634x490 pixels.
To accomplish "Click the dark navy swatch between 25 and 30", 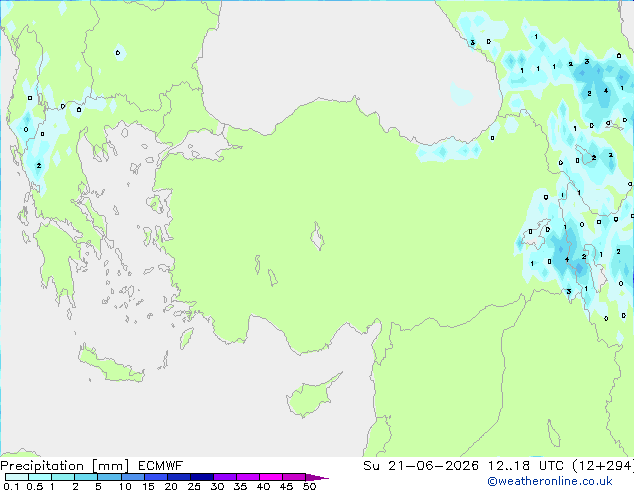I will click(x=202, y=477).
